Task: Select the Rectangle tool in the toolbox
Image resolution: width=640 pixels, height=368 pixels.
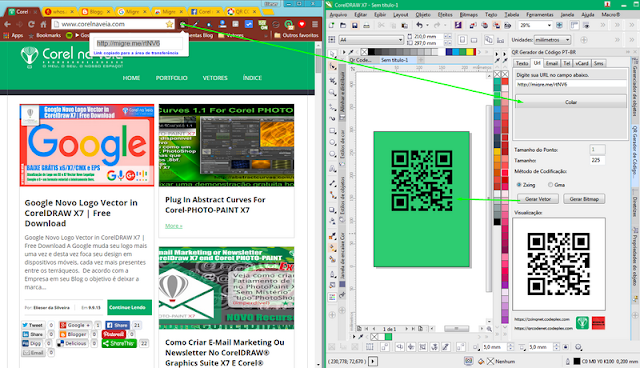Action: 333,131
